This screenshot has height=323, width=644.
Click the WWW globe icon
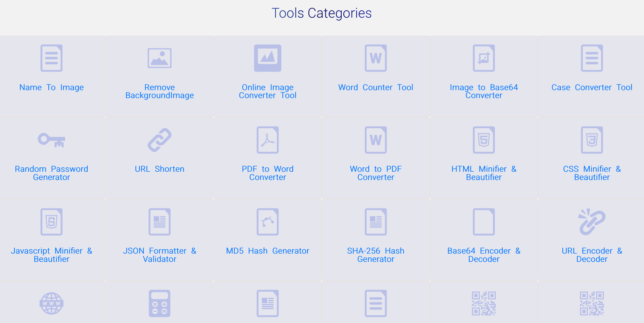click(52, 303)
